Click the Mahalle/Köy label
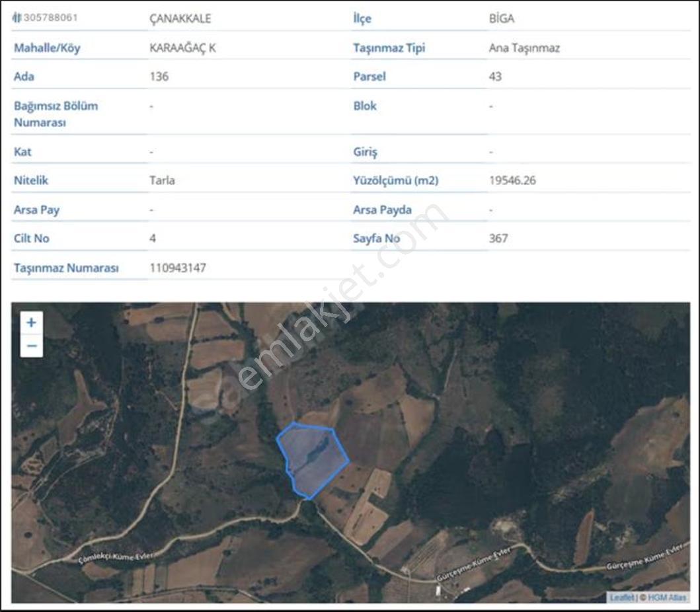The image size is (700, 612). (47, 48)
